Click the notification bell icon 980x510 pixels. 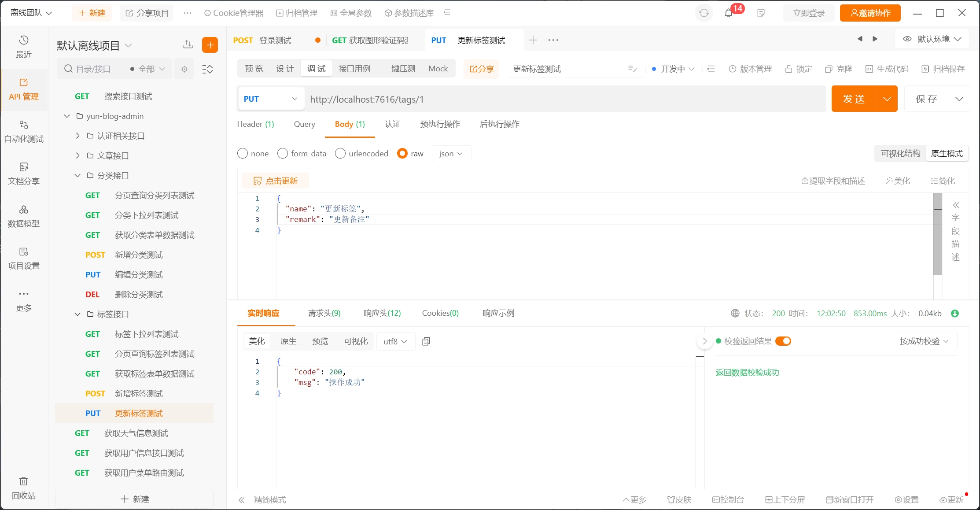click(729, 13)
